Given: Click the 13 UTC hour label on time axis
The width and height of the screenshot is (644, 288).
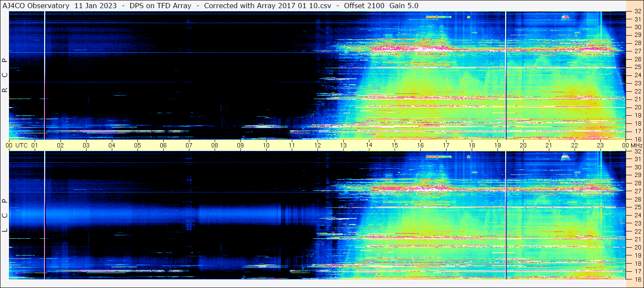Looking at the screenshot, I should tap(343, 145).
